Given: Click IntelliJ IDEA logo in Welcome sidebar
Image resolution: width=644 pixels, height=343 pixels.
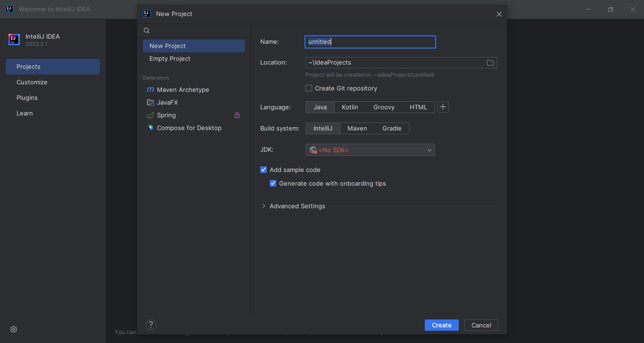Looking at the screenshot, I should point(14,40).
